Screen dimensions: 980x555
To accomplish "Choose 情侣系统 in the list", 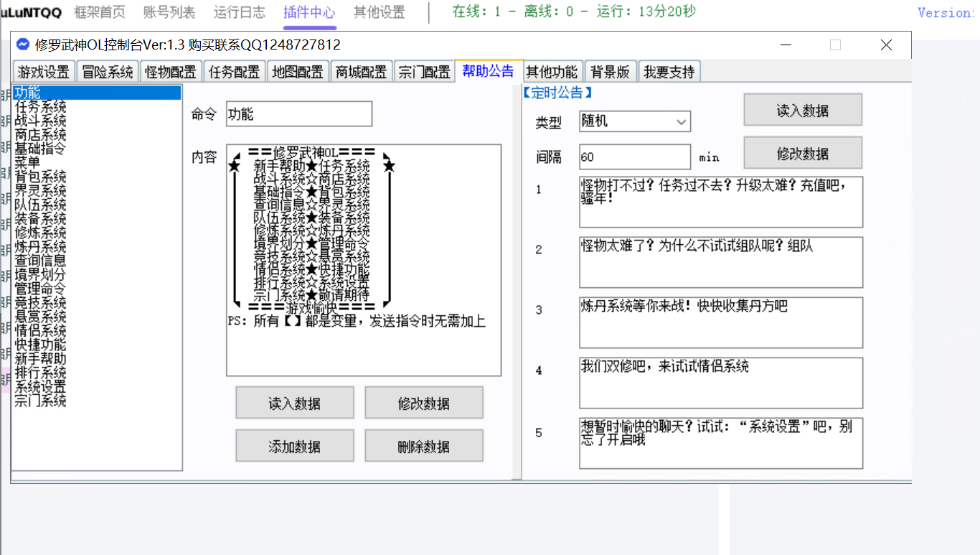I will point(40,330).
